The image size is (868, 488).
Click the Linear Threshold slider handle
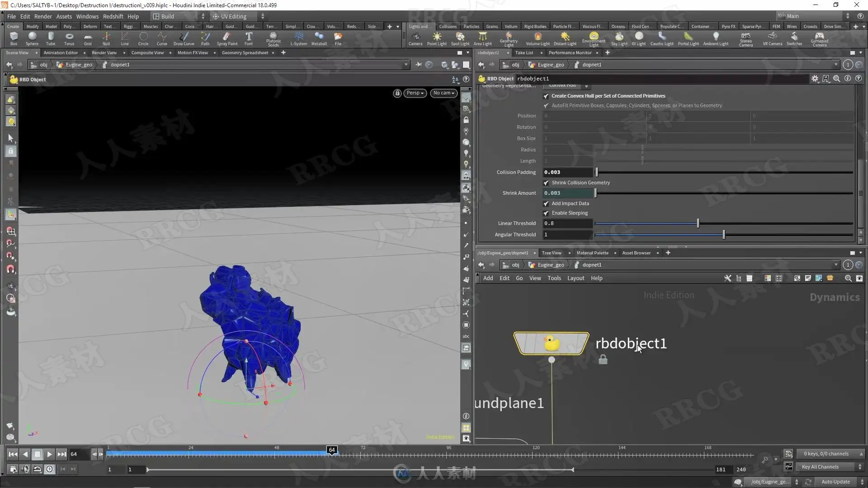click(x=698, y=223)
